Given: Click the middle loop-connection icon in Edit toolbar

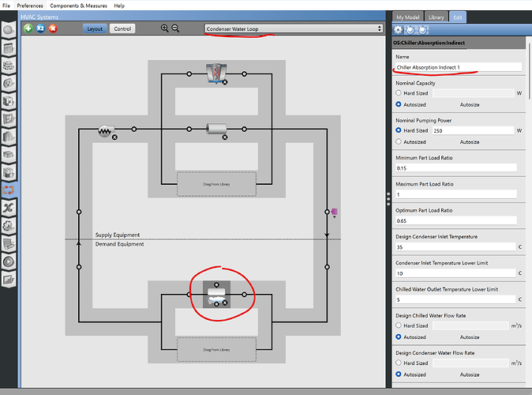Looking at the screenshot, I should (x=410, y=30).
